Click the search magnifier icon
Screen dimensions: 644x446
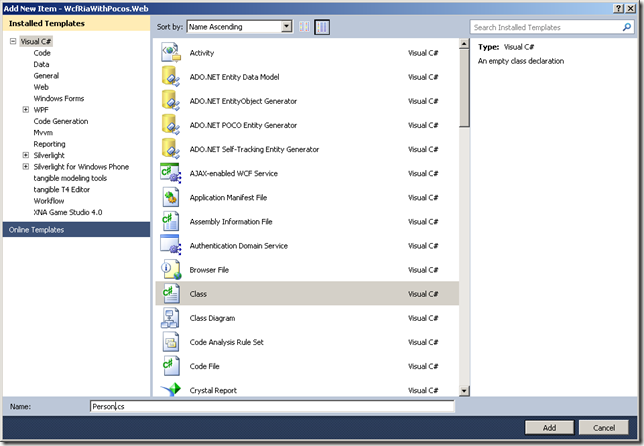click(627, 27)
